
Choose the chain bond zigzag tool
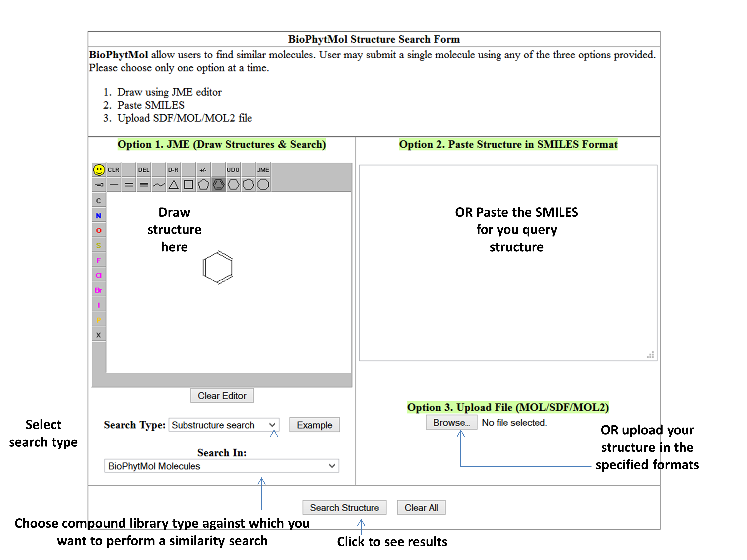point(159,185)
